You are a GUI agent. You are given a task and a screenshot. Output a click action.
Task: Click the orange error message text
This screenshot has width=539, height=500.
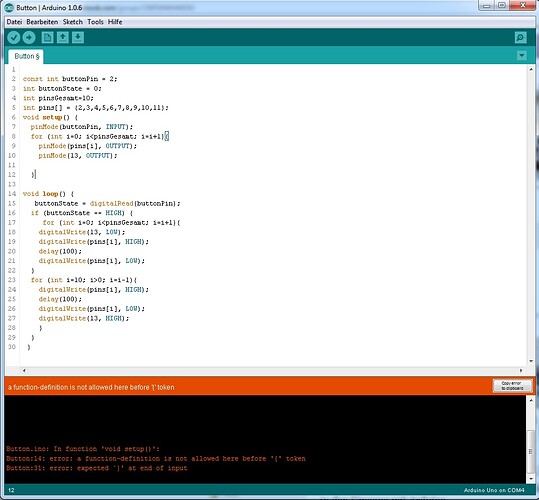[91, 387]
